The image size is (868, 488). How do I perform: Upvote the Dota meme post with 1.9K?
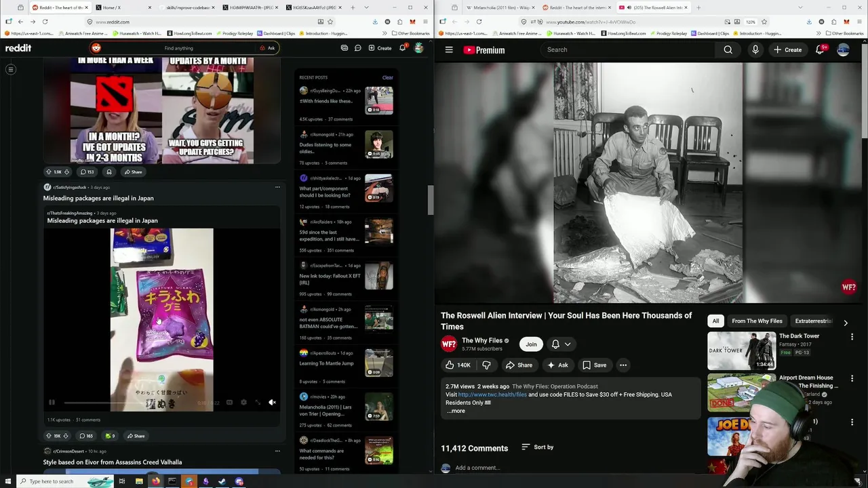(48, 172)
